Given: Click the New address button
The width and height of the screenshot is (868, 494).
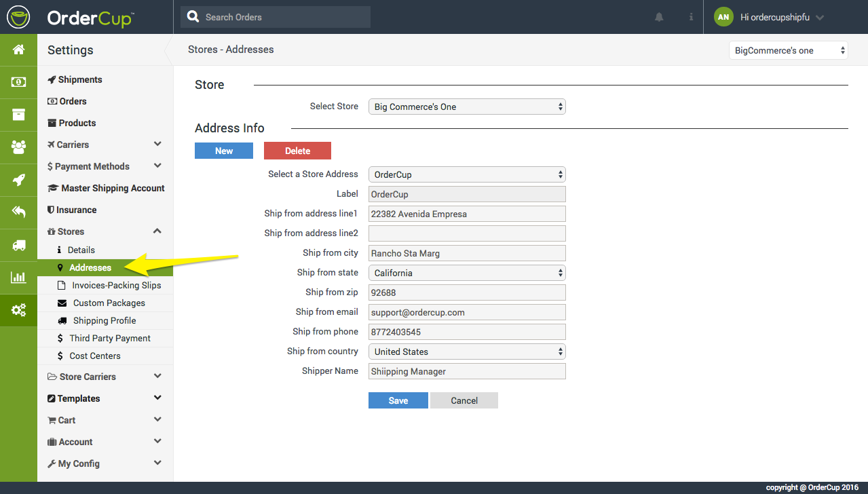Looking at the screenshot, I should pyautogui.click(x=224, y=151).
